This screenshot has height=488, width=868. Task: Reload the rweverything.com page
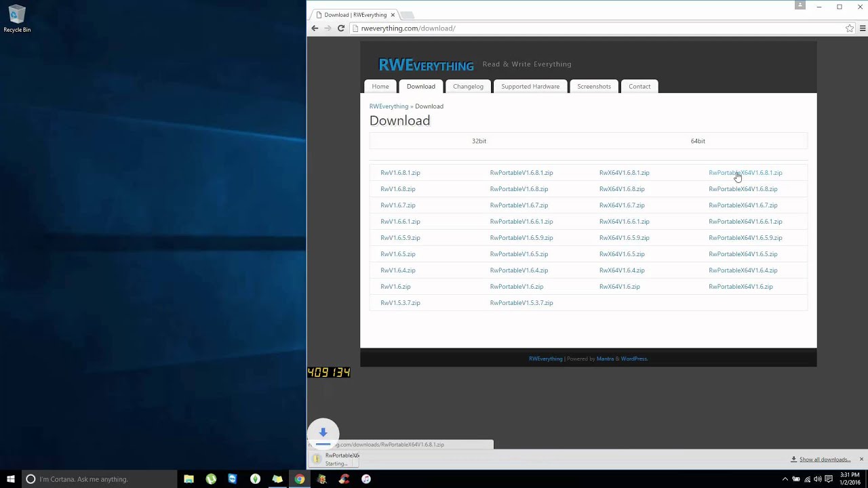[341, 28]
